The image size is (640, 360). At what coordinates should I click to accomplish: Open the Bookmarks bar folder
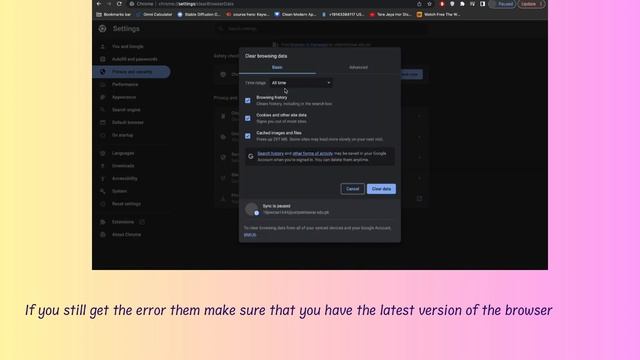pyautogui.click(x=114, y=14)
